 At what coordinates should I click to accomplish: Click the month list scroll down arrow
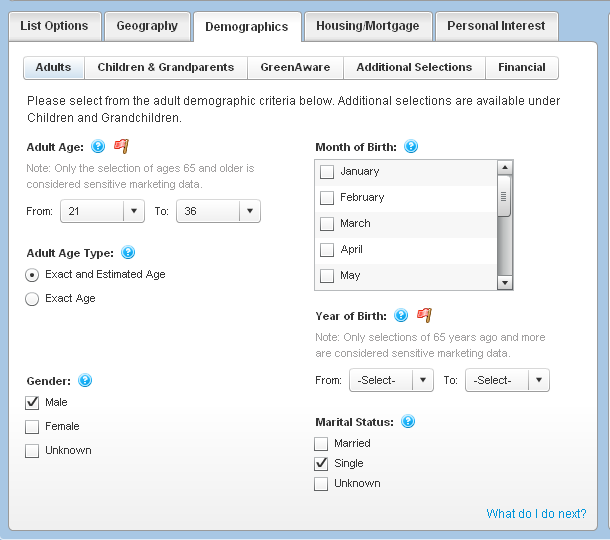pos(505,283)
